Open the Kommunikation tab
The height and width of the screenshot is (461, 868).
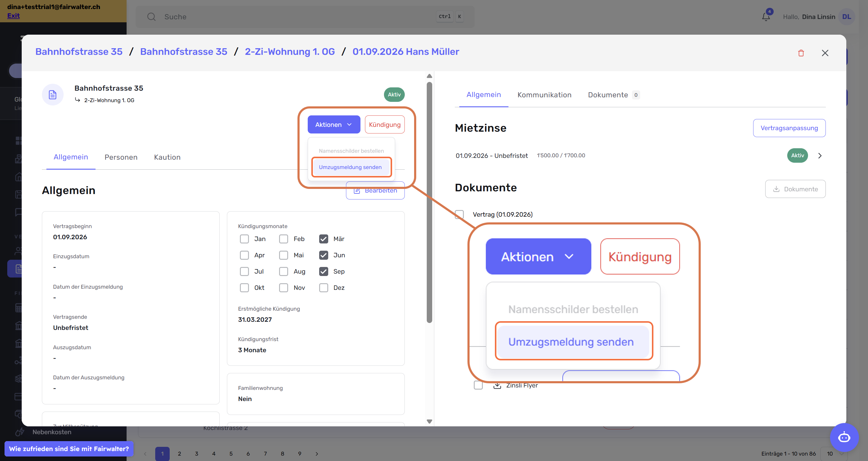pyautogui.click(x=544, y=95)
